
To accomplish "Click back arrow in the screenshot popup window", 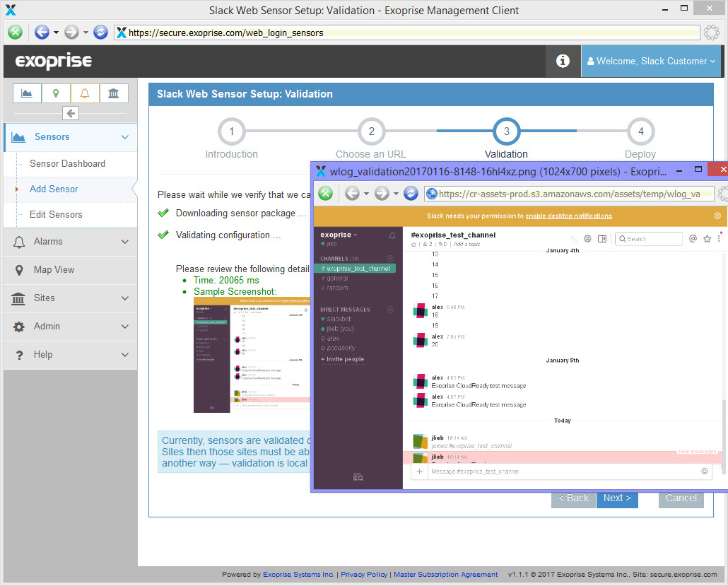I will click(352, 193).
